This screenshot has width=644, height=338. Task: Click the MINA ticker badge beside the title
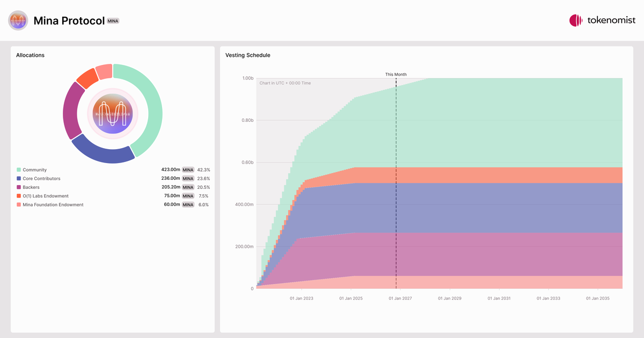(x=113, y=21)
